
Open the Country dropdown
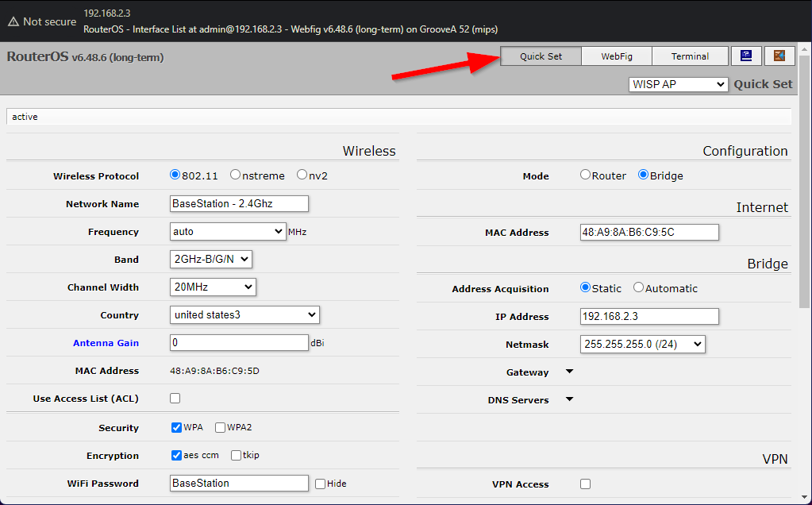coord(244,314)
